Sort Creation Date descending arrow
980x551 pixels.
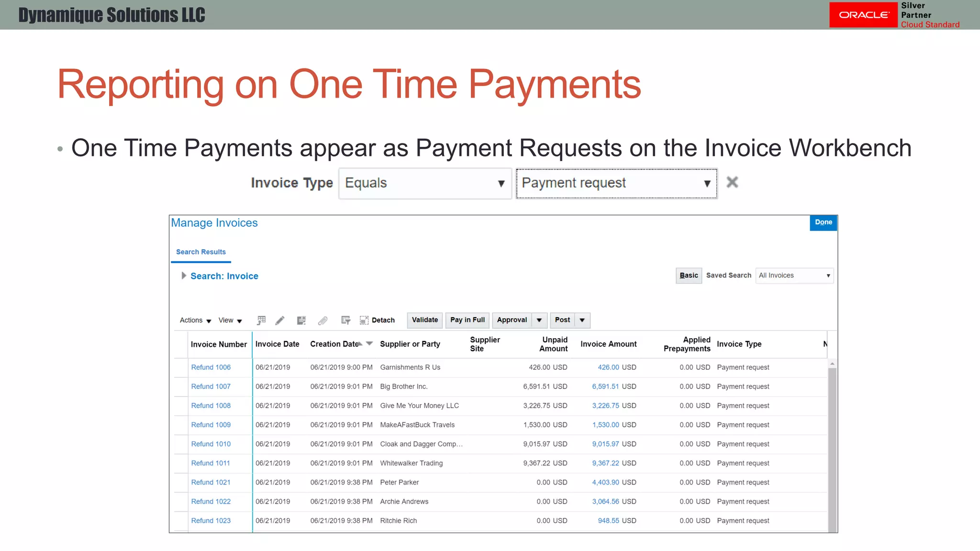[x=369, y=343]
